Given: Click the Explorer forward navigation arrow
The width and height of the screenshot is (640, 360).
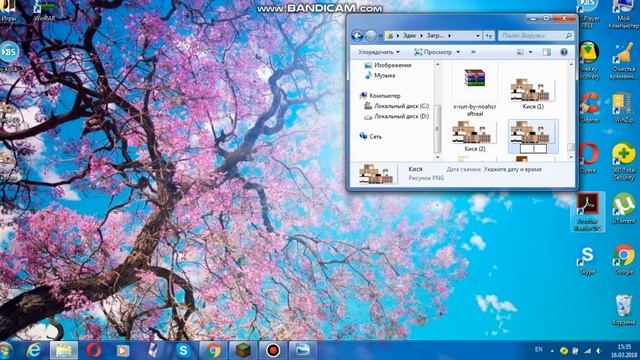Looking at the screenshot, I should (371, 36).
